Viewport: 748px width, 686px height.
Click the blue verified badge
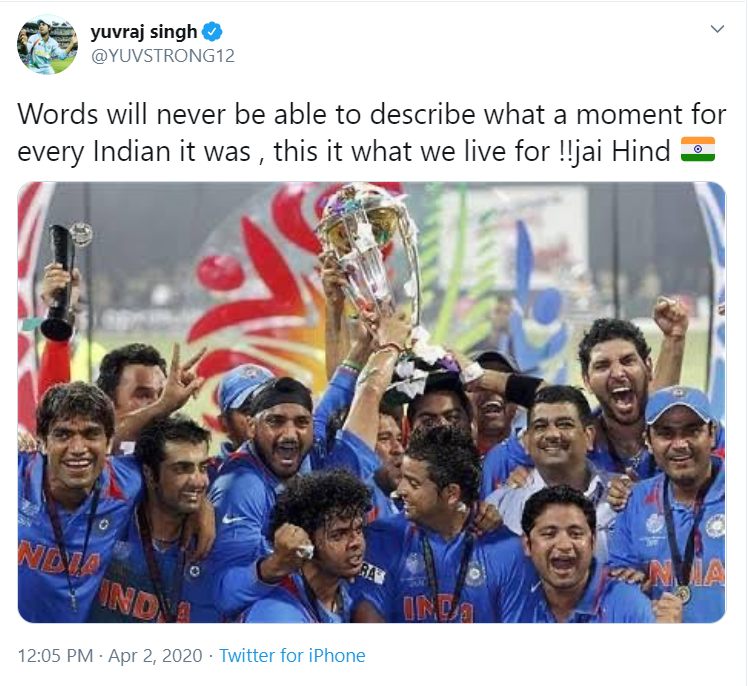click(212, 31)
